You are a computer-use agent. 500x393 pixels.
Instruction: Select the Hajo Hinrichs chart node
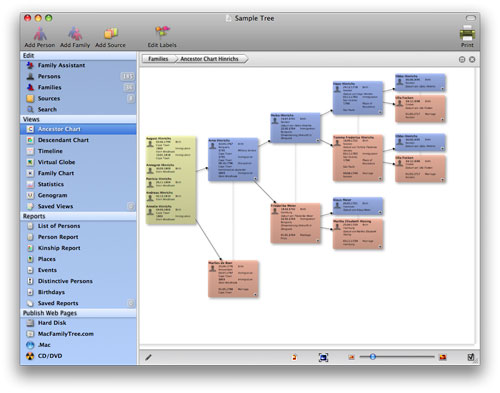(358, 98)
